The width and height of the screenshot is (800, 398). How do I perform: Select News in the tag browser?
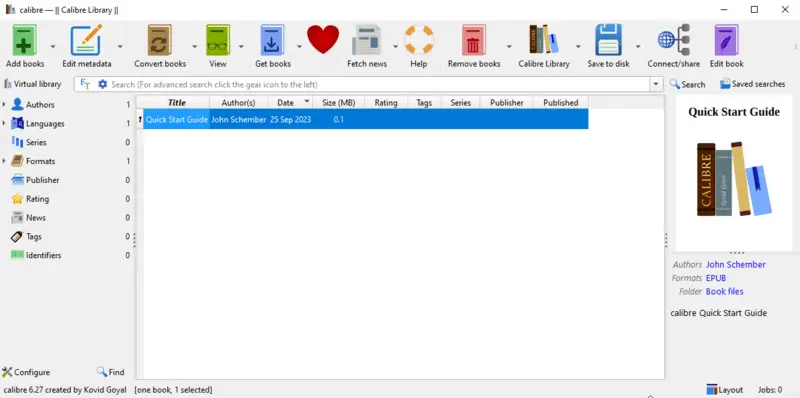coord(36,218)
